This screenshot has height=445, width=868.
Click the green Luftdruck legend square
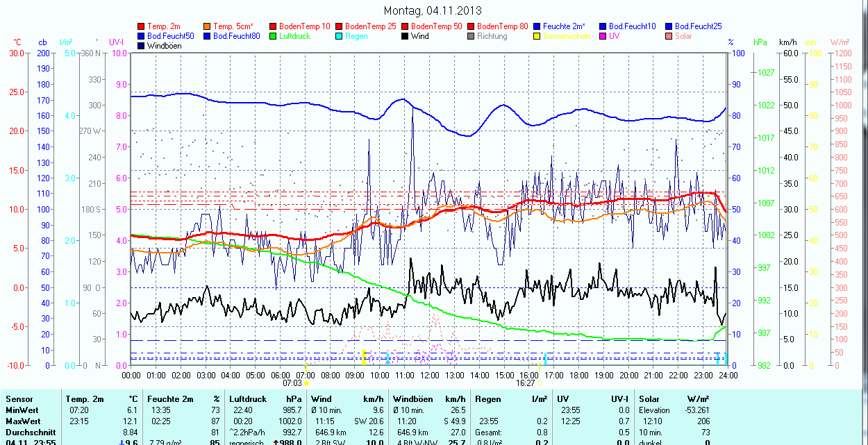point(274,36)
